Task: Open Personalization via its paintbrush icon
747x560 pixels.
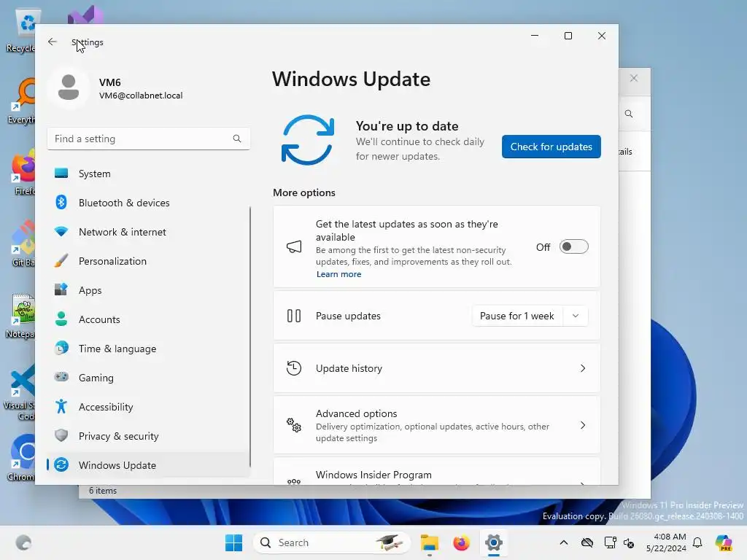Action: [x=61, y=261]
